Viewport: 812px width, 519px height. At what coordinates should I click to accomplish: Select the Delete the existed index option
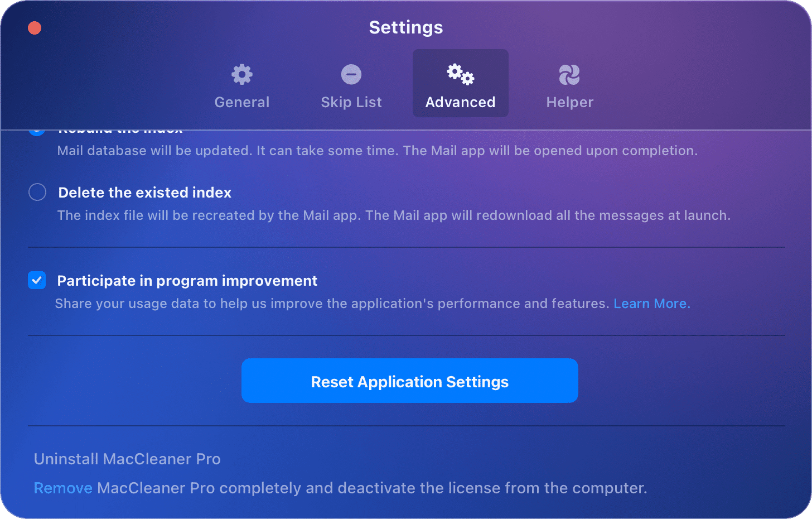37,192
